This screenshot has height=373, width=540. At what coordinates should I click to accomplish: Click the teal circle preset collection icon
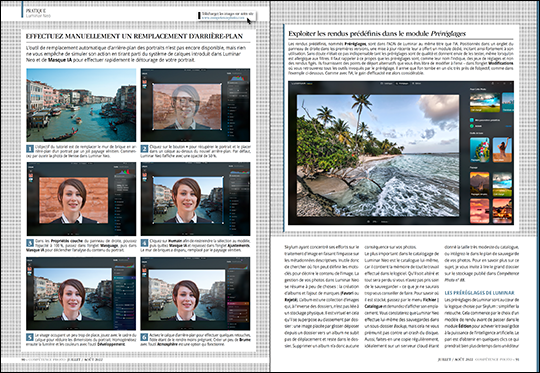(x=472, y=120)
